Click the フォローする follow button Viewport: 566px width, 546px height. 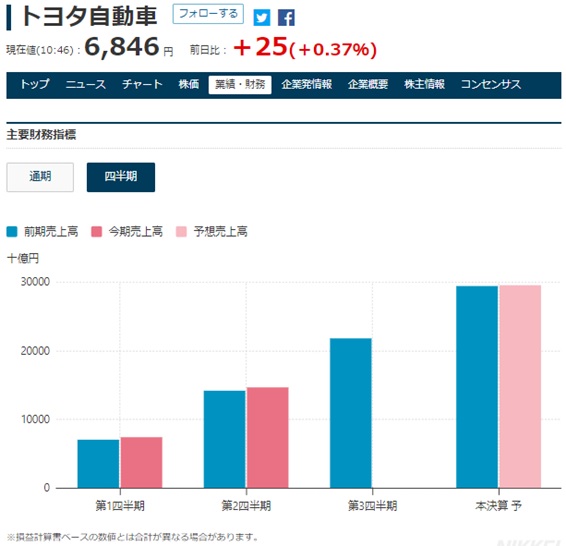[208, 14]
